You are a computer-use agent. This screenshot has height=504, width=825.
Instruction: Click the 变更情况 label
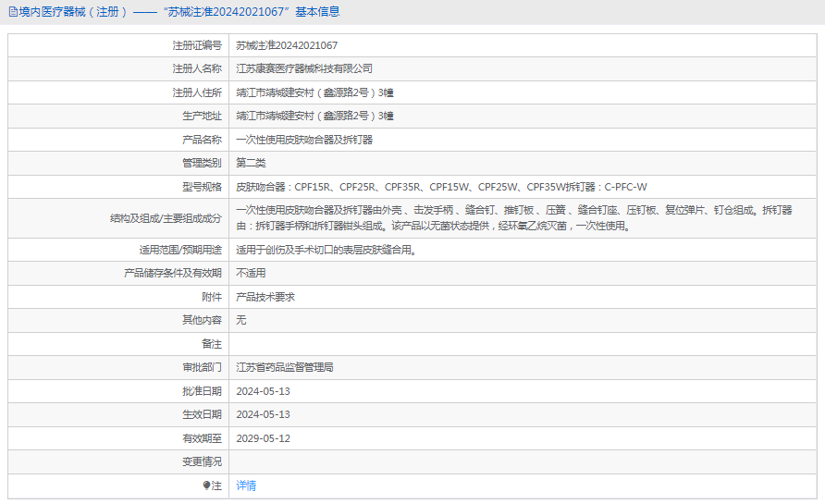pos(202,461)
